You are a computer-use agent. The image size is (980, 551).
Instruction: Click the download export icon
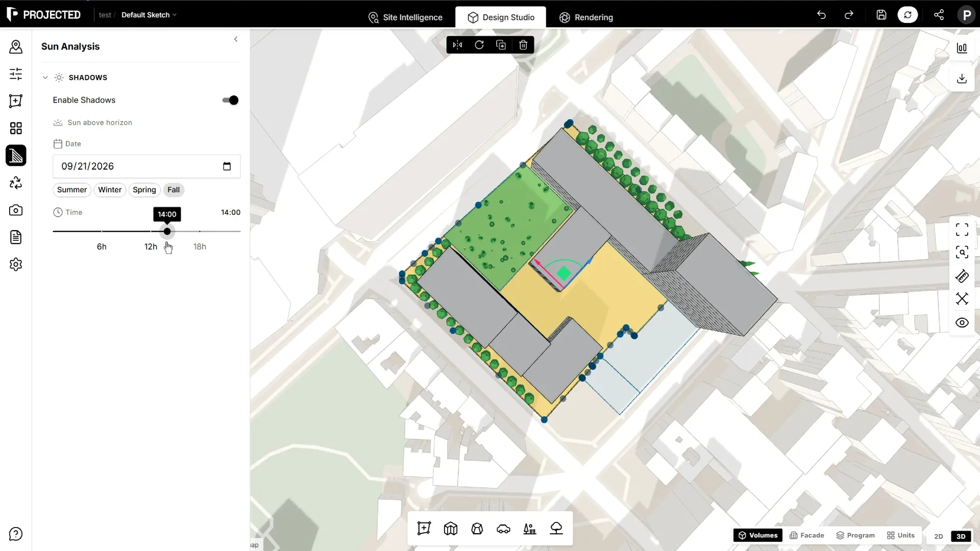[x=962, y=79]
